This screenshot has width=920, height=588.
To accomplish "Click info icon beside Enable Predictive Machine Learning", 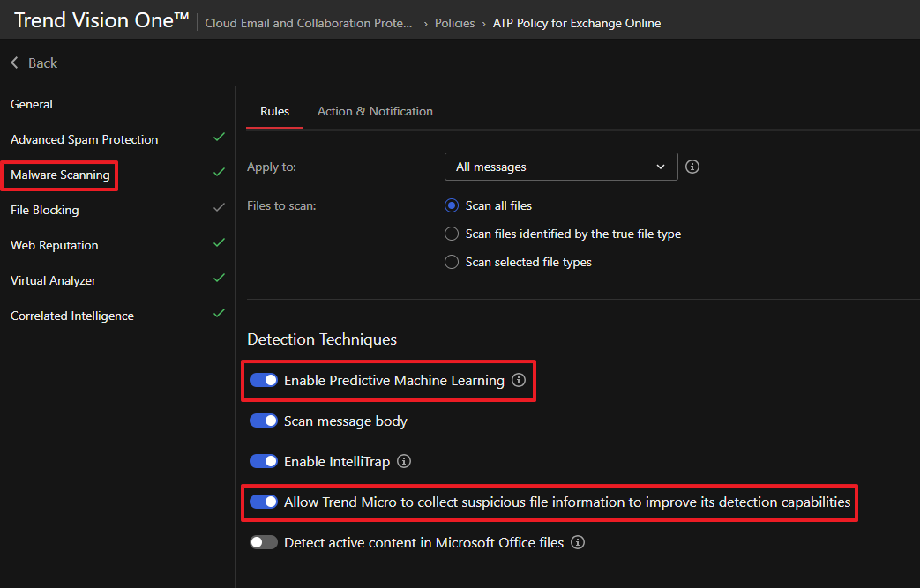I will pos(519,381).
